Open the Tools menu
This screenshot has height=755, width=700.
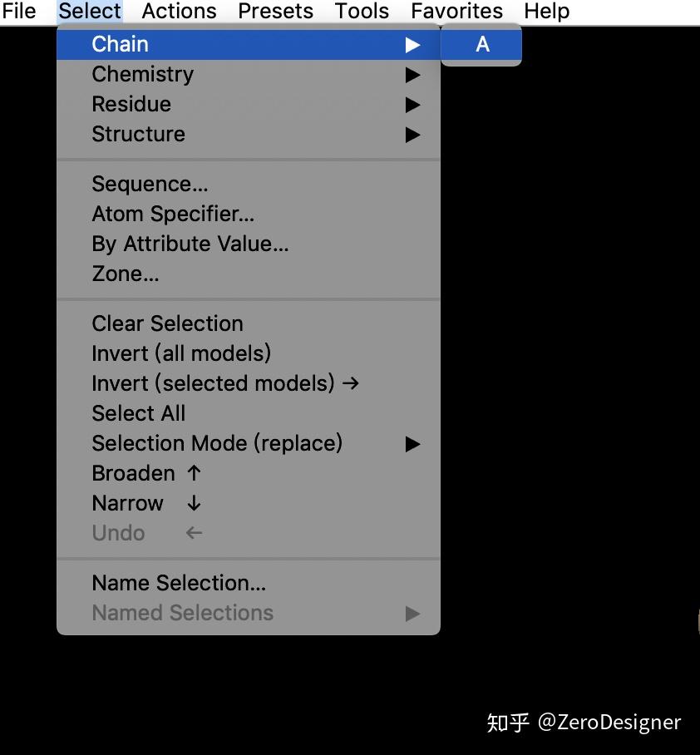coord(362,12)
